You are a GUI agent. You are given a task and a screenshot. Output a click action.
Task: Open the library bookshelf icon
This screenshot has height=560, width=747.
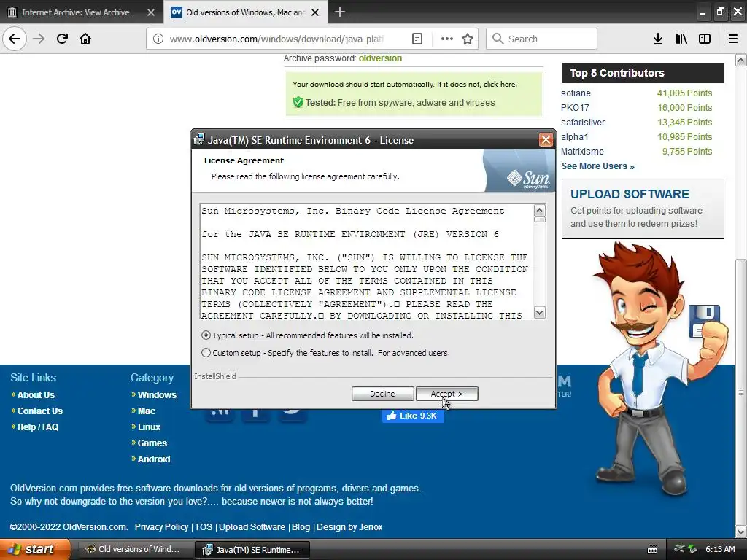point(681,39)
